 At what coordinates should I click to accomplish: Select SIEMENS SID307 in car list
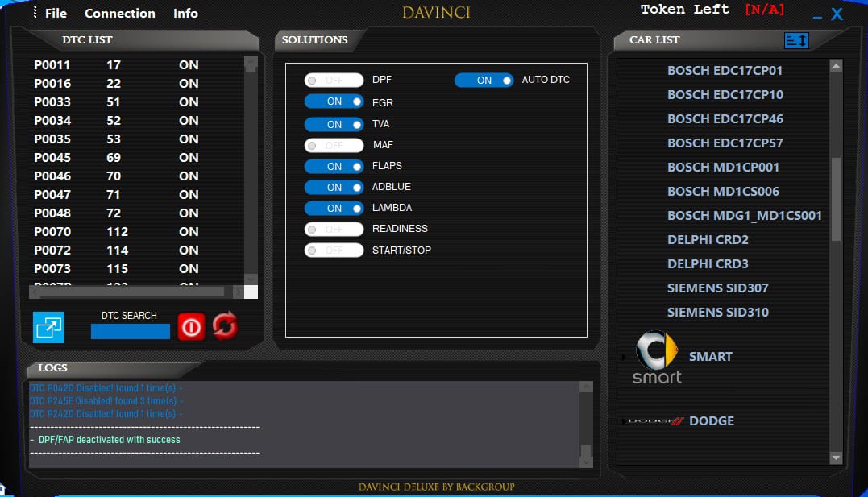pos(717,288)
